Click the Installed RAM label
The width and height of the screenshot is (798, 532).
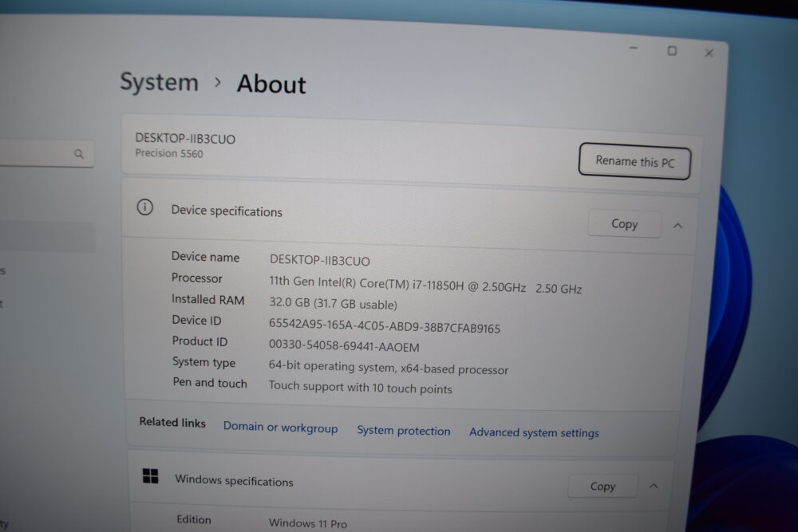click(207, 300)
